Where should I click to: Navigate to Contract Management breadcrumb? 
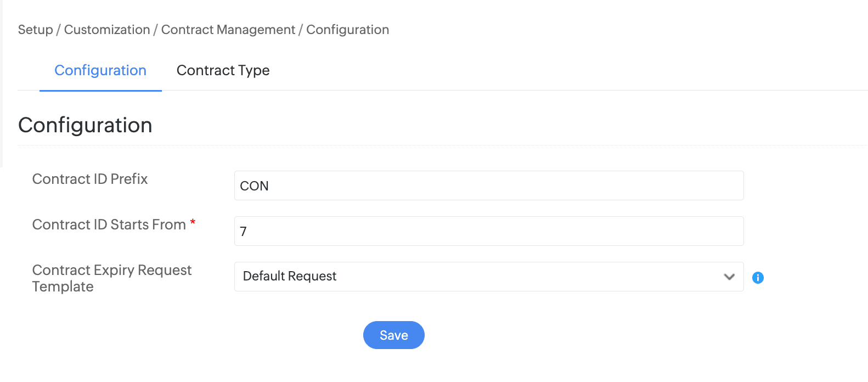tap(228, 30)
